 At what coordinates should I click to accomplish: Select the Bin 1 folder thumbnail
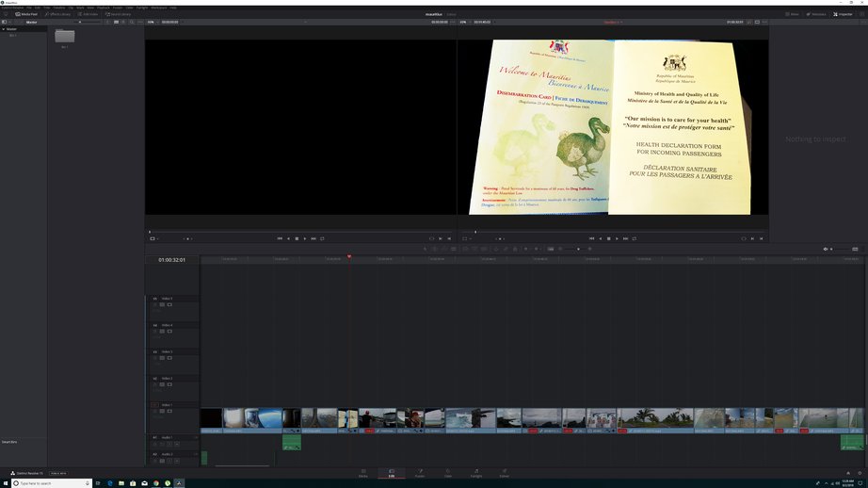65,36
